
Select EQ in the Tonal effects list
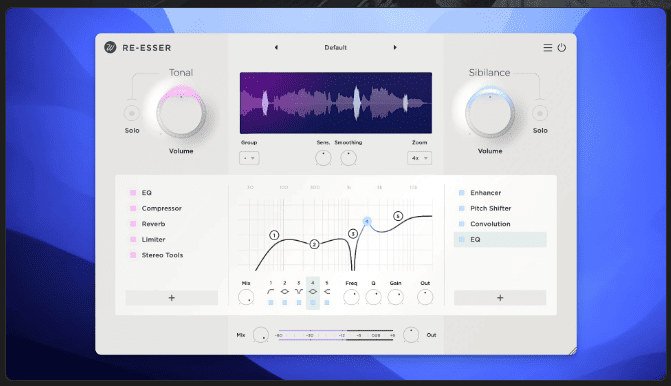point(147,193)
